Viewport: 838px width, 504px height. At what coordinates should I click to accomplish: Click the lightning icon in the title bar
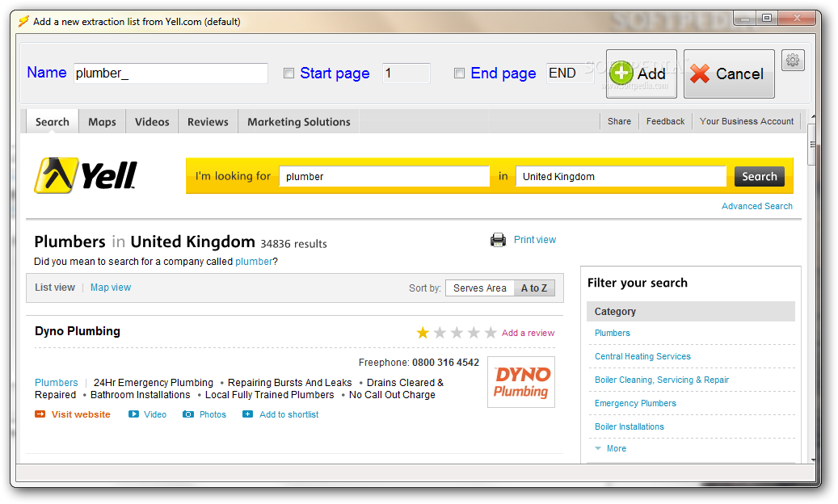pyautogui.click(x=23, y=21)
